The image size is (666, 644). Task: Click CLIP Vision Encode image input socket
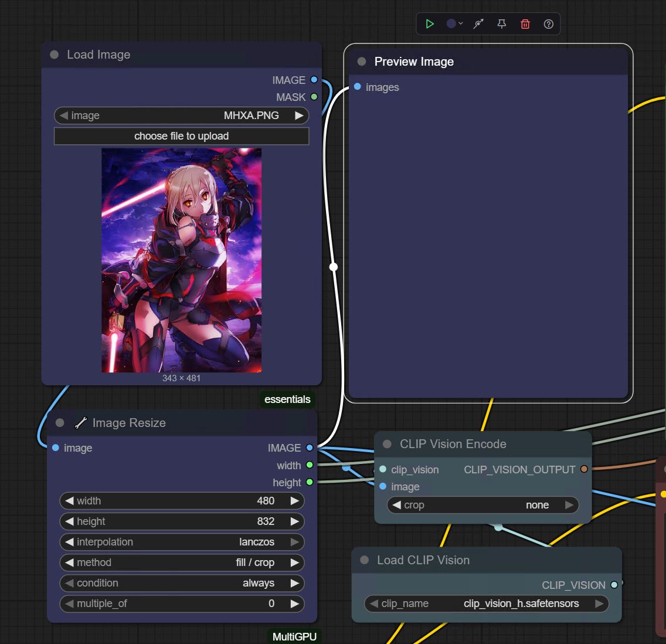click(383, 486)
